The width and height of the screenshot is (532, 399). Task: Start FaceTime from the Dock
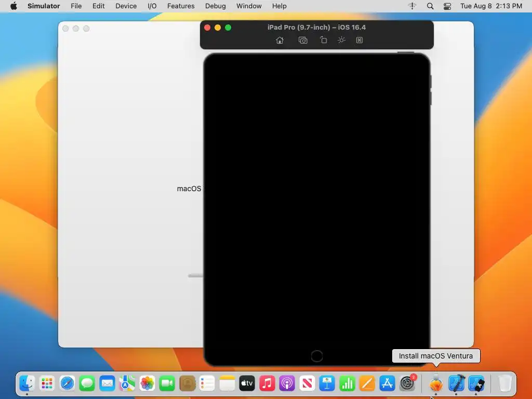point(167,383)
